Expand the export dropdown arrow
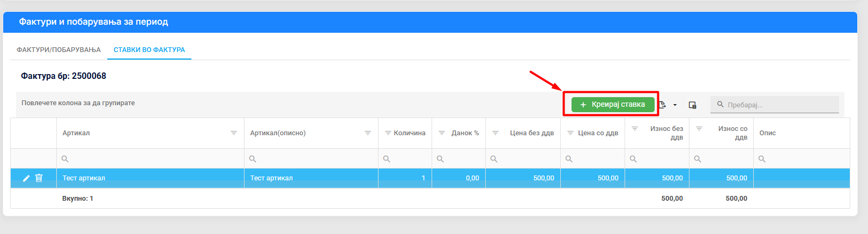 coord(675,105)
